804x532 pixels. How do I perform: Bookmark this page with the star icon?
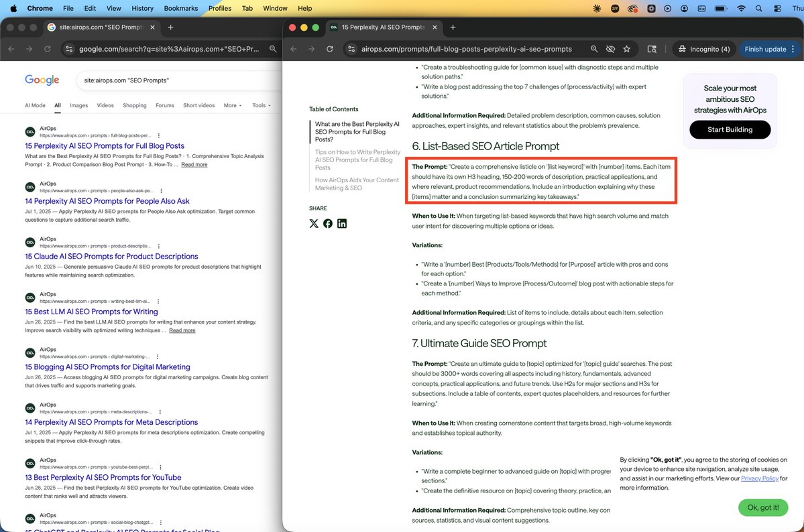pos(626,49)
